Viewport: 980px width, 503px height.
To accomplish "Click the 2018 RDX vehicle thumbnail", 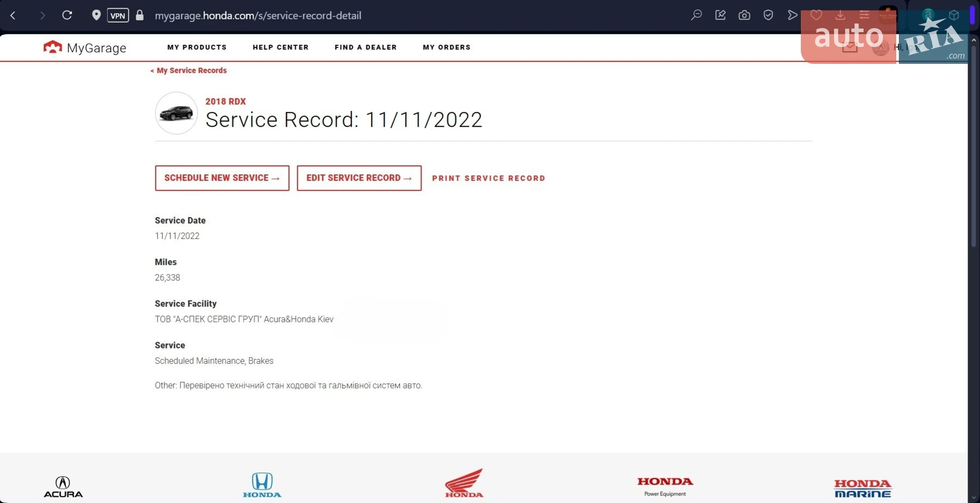I will tap(176, 113).
